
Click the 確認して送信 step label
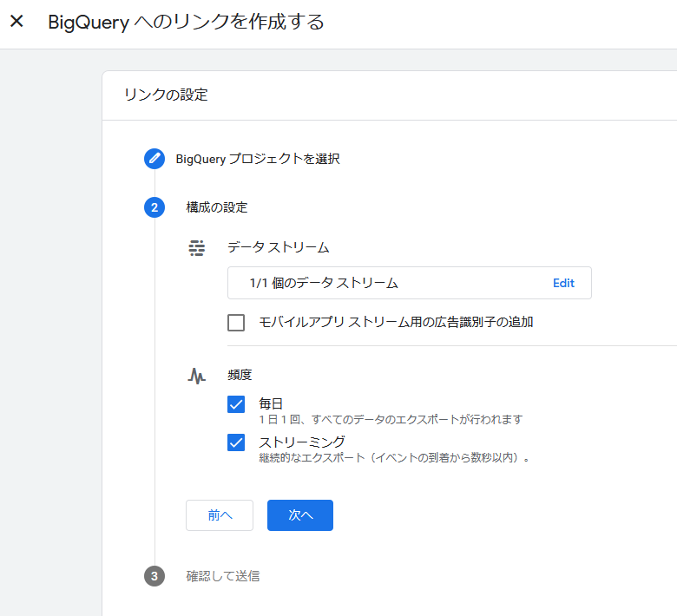[223, 576]
